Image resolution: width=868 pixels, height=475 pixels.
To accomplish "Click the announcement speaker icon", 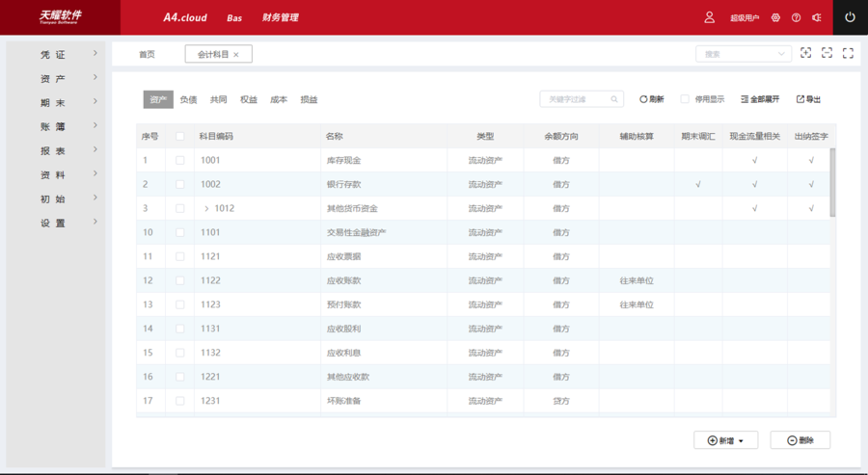I will (x=817, y=17).
